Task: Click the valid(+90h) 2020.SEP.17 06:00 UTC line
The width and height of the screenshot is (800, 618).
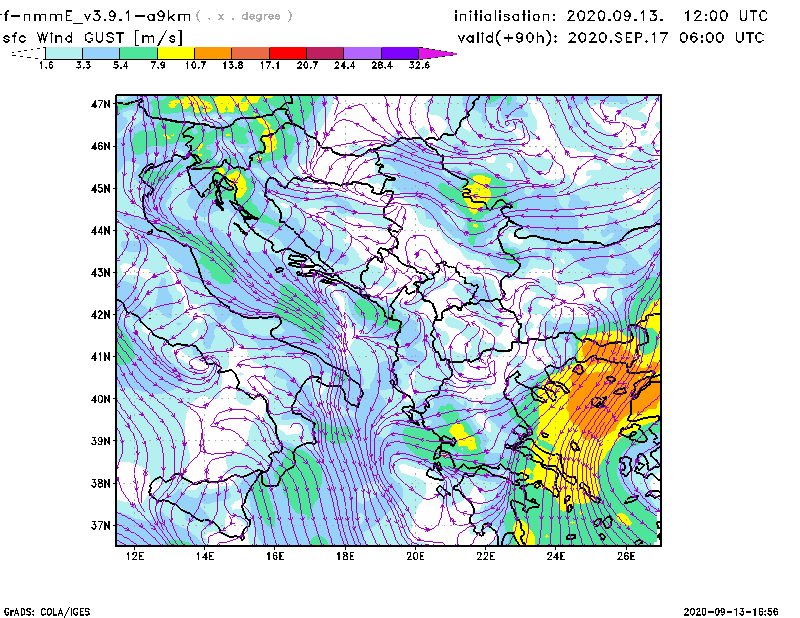Action: 611,38
